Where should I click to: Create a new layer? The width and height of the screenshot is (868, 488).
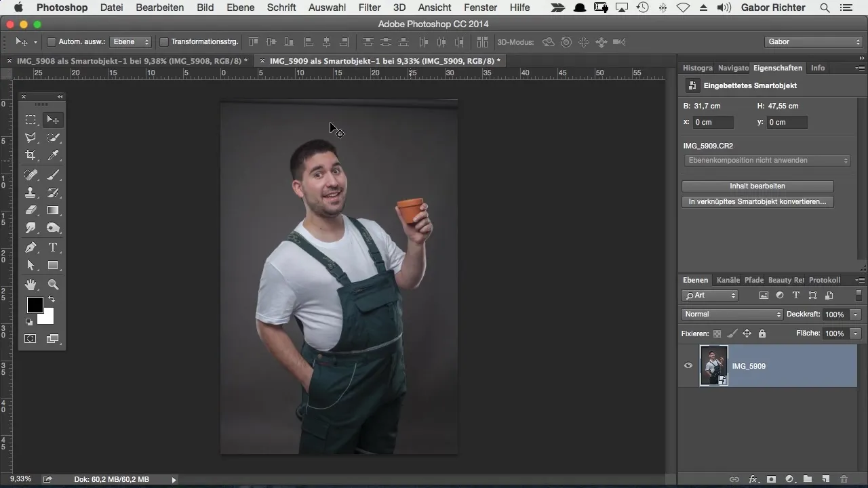point(825,479)
